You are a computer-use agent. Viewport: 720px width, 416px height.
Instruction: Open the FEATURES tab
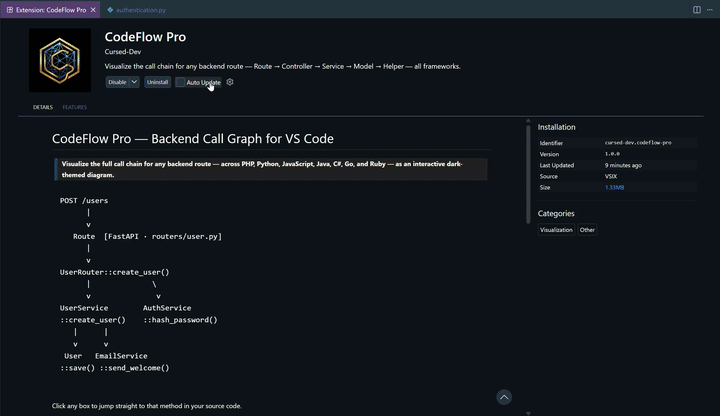[74, 107]
